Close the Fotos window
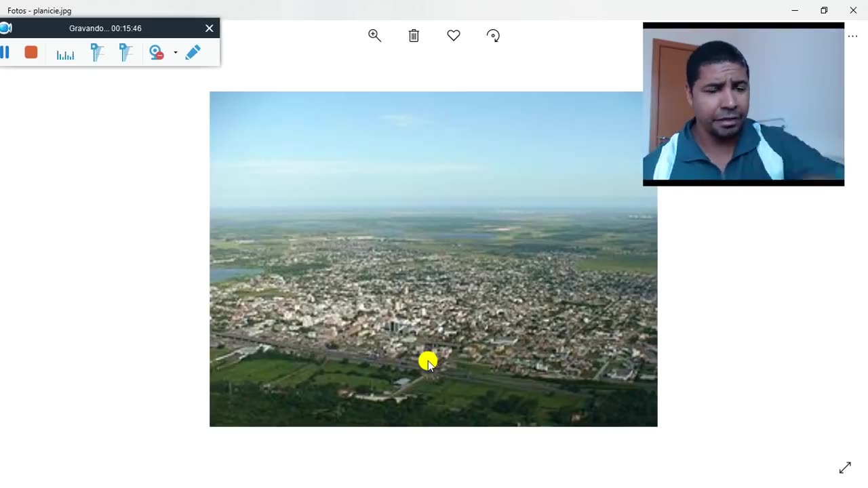This screenshot has height=488, width=868. [853, 10]
